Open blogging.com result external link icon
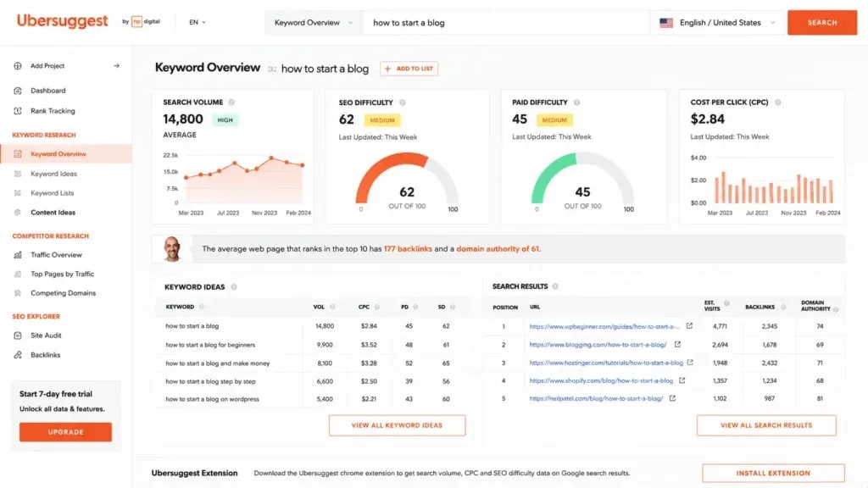 coord(677,344)
